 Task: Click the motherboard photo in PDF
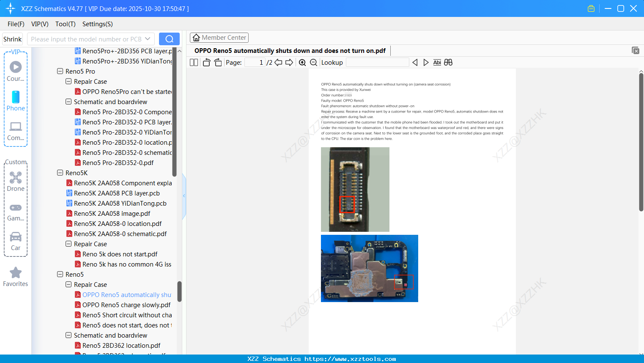click(370, 268)
